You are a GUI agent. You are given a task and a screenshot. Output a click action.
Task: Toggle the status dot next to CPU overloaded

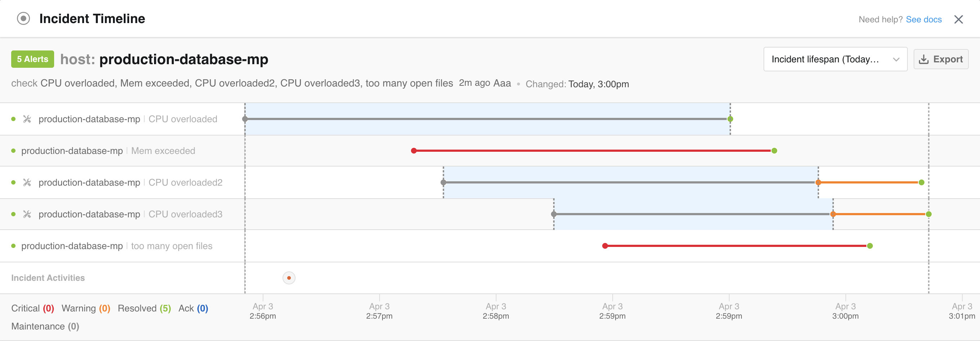point(14,119)
